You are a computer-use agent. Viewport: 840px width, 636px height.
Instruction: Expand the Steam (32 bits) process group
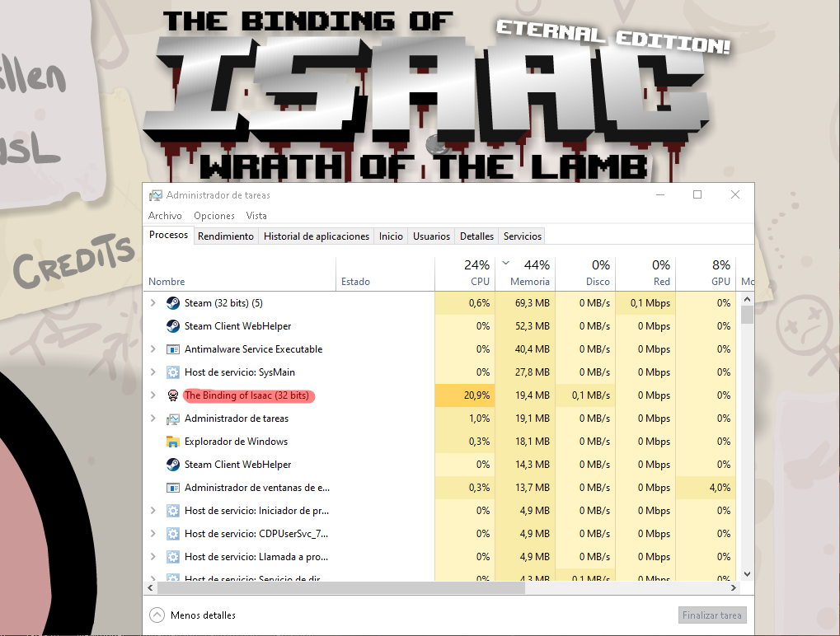153,303
